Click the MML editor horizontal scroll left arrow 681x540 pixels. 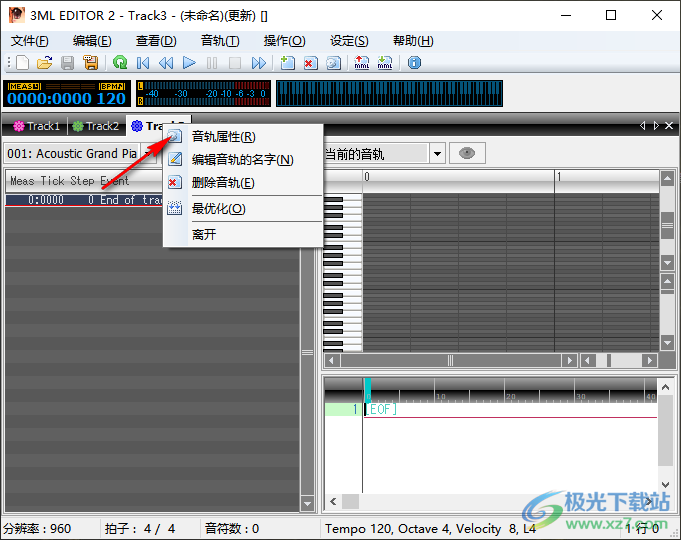(333, 502)
